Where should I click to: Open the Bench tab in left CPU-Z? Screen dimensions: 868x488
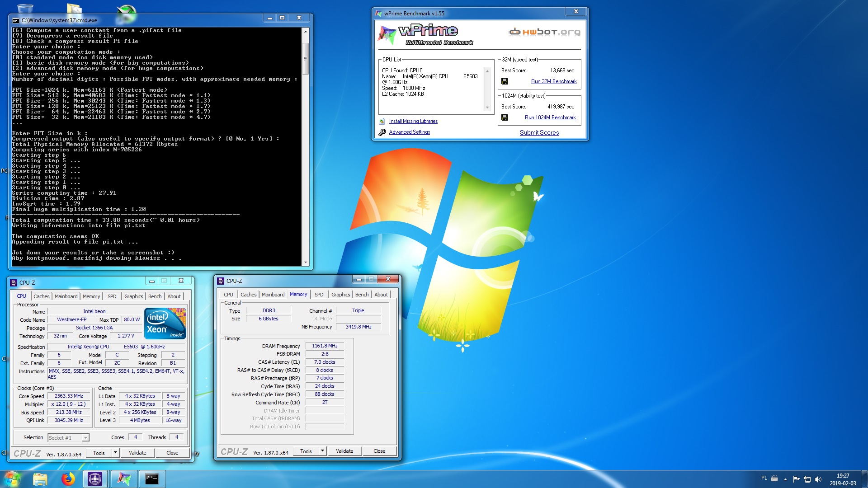155,296
